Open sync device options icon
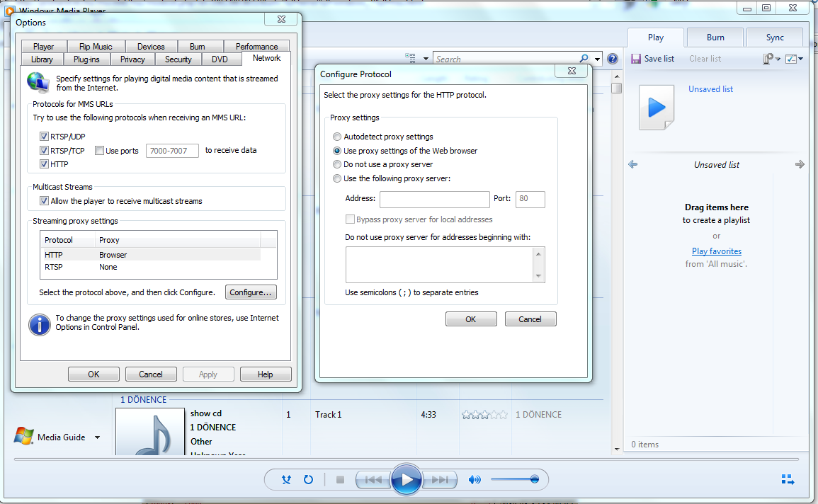This screenshot has height=504, width=818. (x=768, y=59)
